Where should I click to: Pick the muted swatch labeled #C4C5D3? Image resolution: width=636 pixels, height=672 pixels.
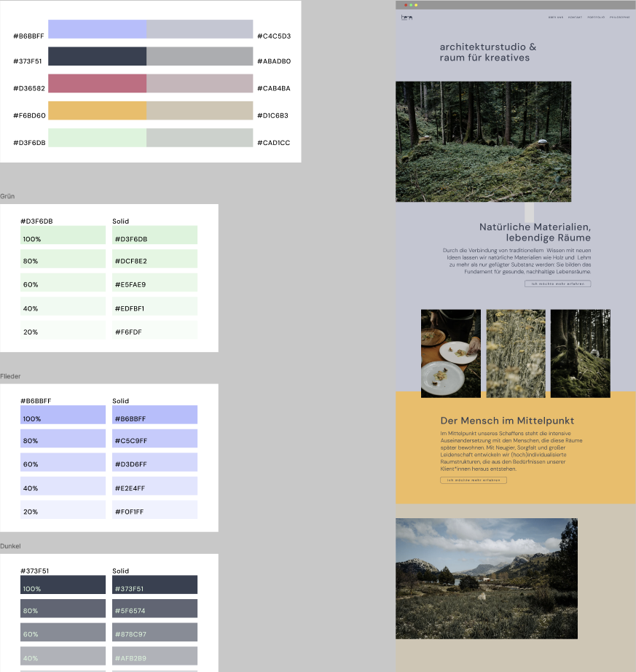200,29
